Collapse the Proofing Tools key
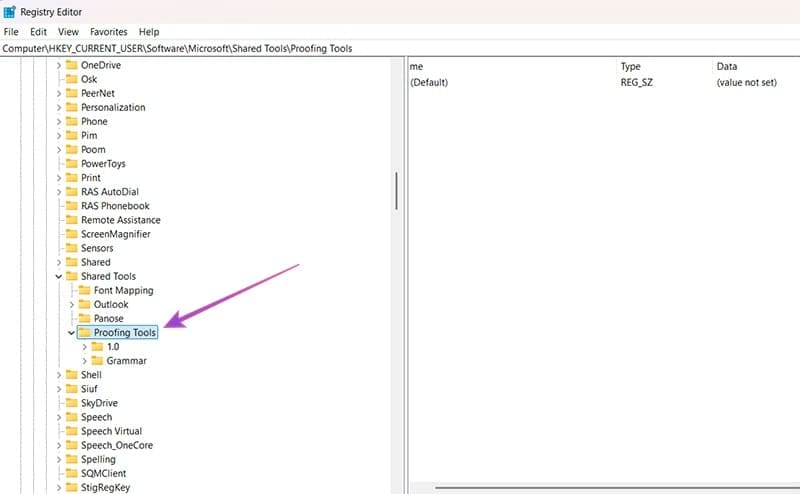This screenshot has height=494, width=800. [72, 332]
